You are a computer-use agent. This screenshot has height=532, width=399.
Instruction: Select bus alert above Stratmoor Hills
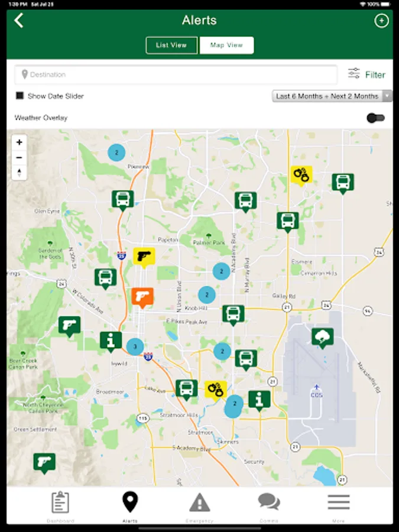tap(186, 390)
